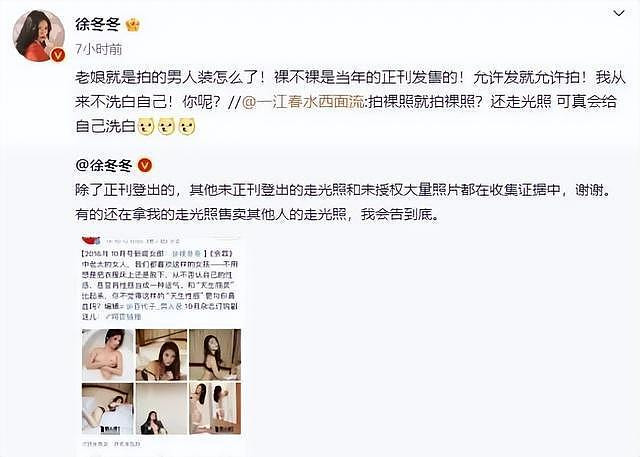Open the top-middle photo in the image grid
Viewport: 640px width, 457px height.
click(x=161, y=355)
